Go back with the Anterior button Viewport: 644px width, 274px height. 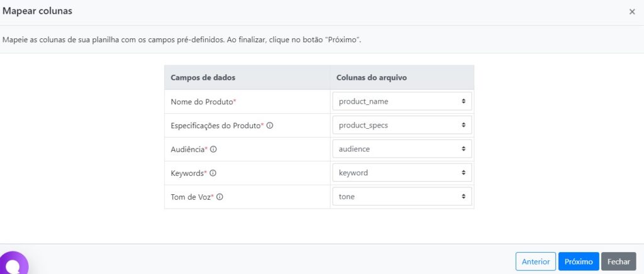pyautogui.click(x=536, y=261)
